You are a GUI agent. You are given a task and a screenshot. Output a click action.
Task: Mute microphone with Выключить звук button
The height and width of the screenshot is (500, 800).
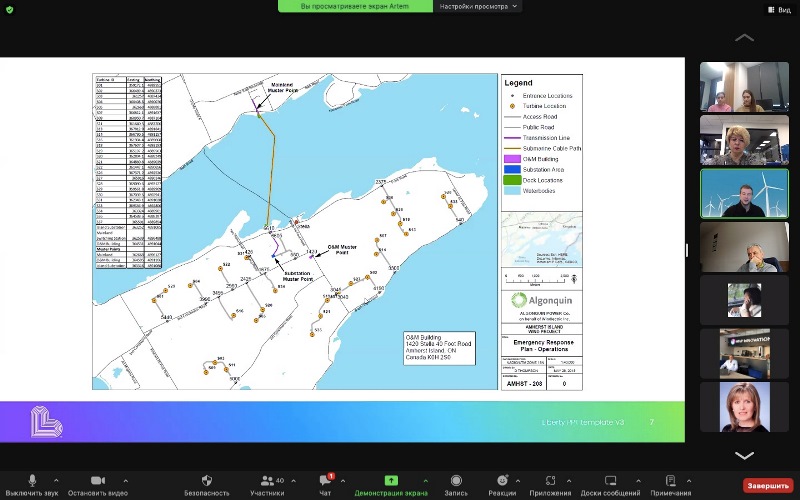tap(32, 481)
